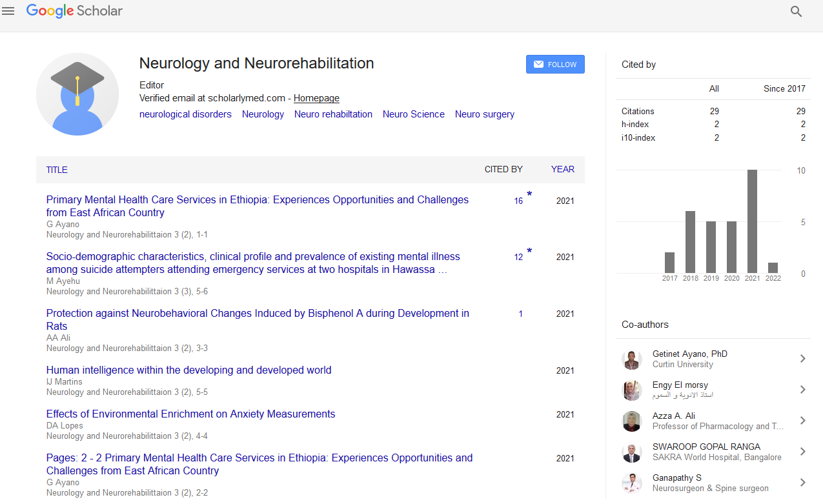Open Getinet Ayano's profile photo
823x504 pixels.
pos(632,359)
